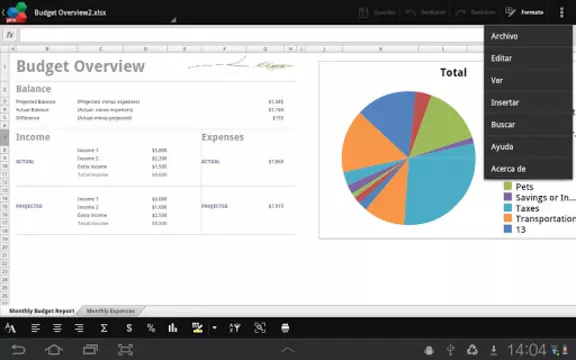Click the formula bar input field

coord(252,35)
